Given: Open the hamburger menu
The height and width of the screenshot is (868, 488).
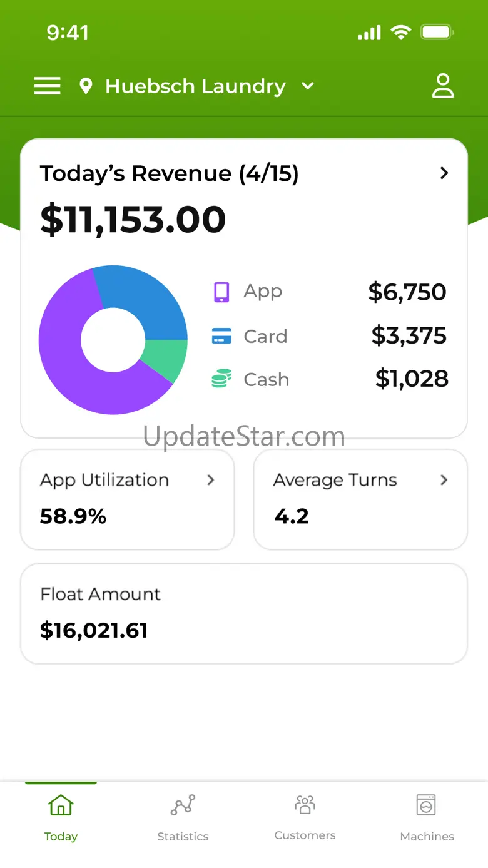Looking at the screenshot, I should [47, 86].
